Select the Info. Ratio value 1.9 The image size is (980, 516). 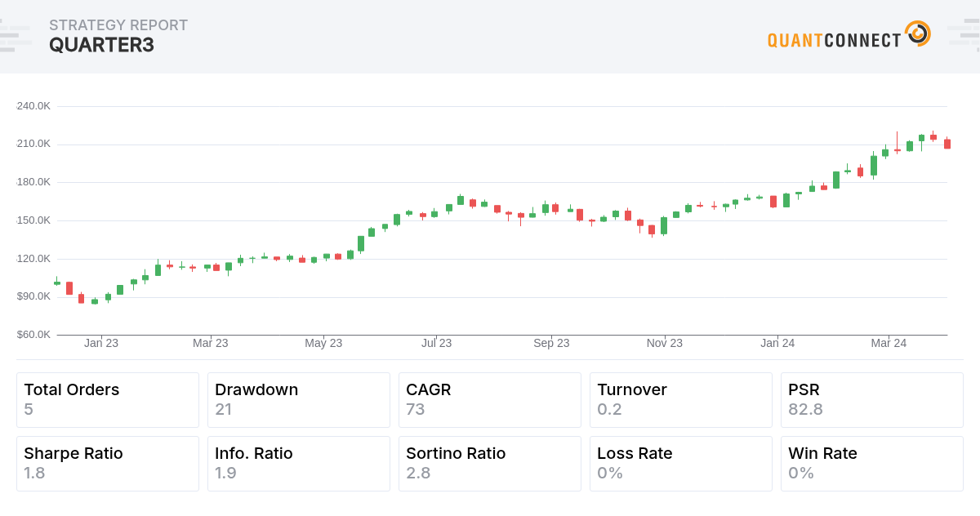(226, 473)
